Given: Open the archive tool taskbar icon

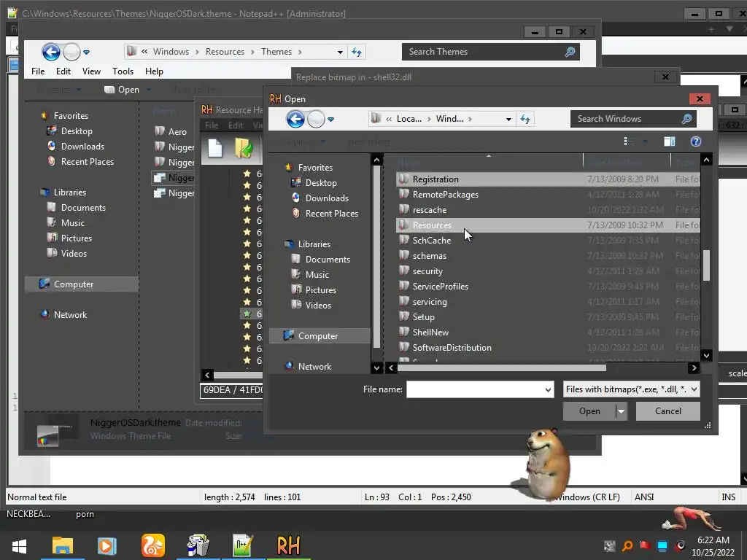Looking at the screenshot, I should click(198, 545).
